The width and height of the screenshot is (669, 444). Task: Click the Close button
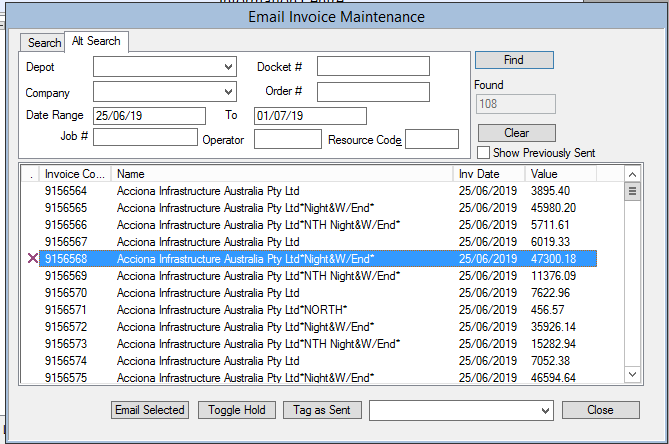tap(600, 410)
